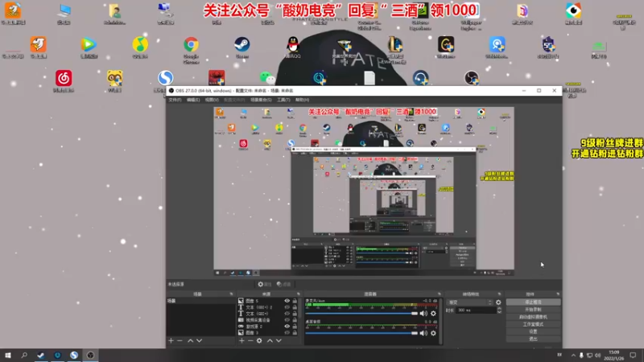This screenshot has width=644, height=362.
Task: Remove the selected source with the minus icon
Action: point(250,340)
